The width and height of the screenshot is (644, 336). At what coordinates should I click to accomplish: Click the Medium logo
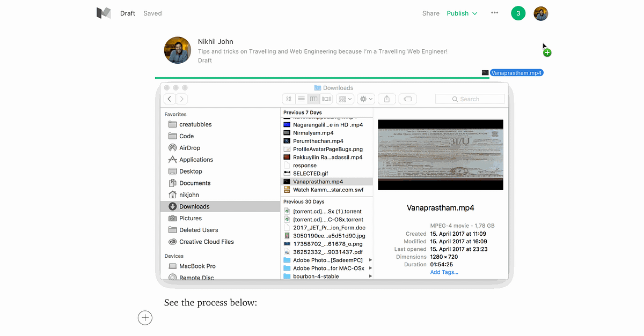pos(104,13)
